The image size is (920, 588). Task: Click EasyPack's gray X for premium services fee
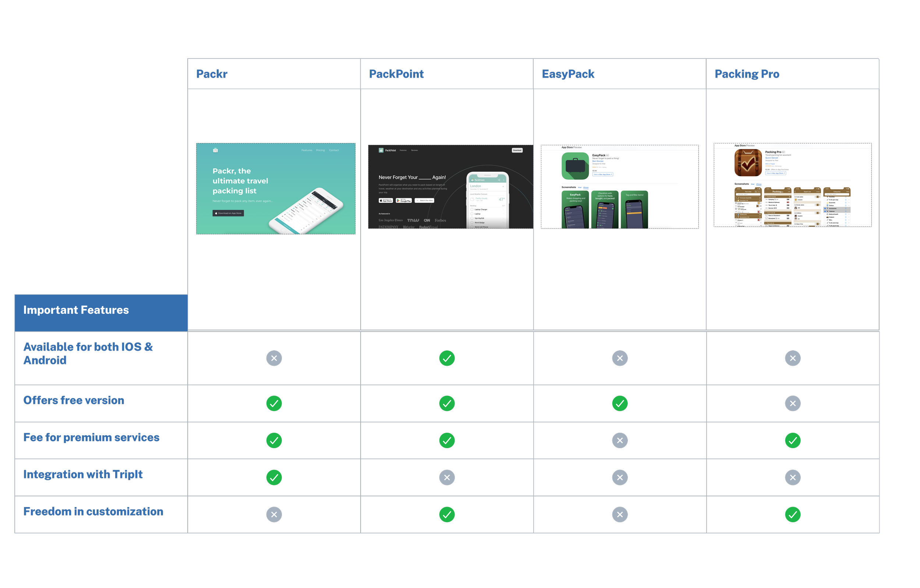pos(620,440)
